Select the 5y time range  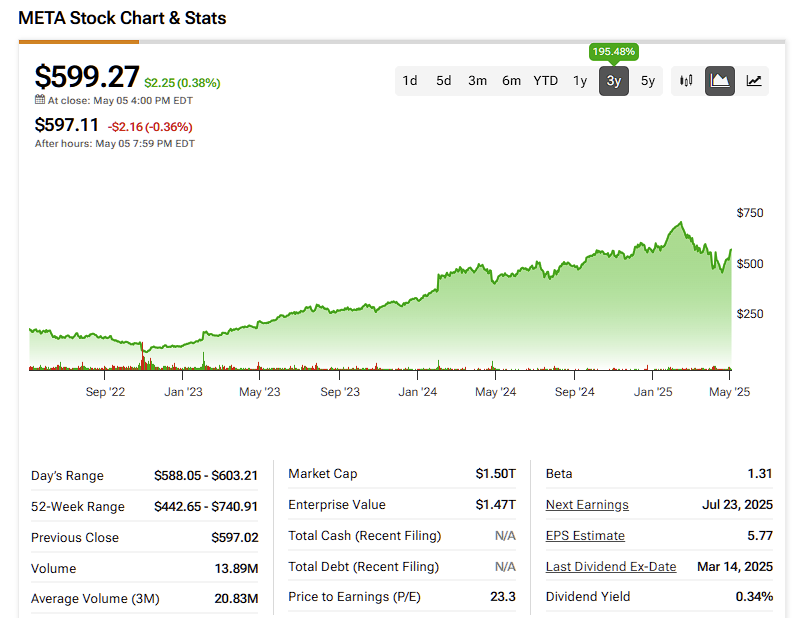click(648, 81)
